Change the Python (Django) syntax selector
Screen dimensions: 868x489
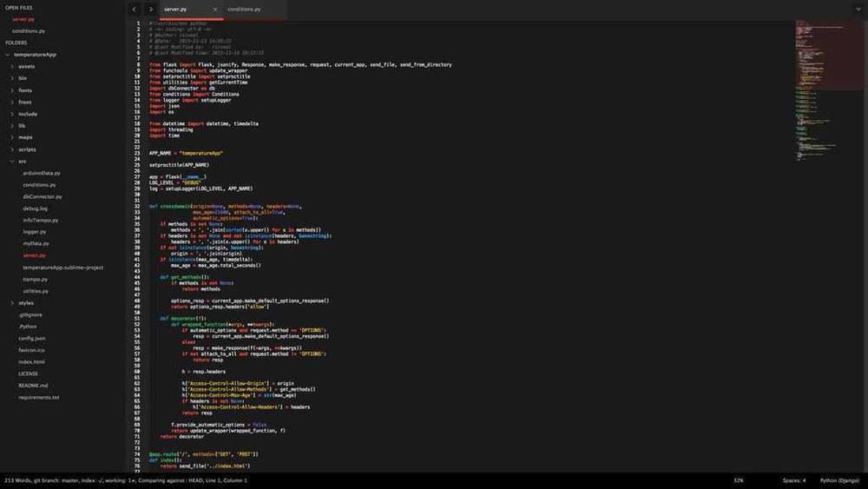point(838,480)
